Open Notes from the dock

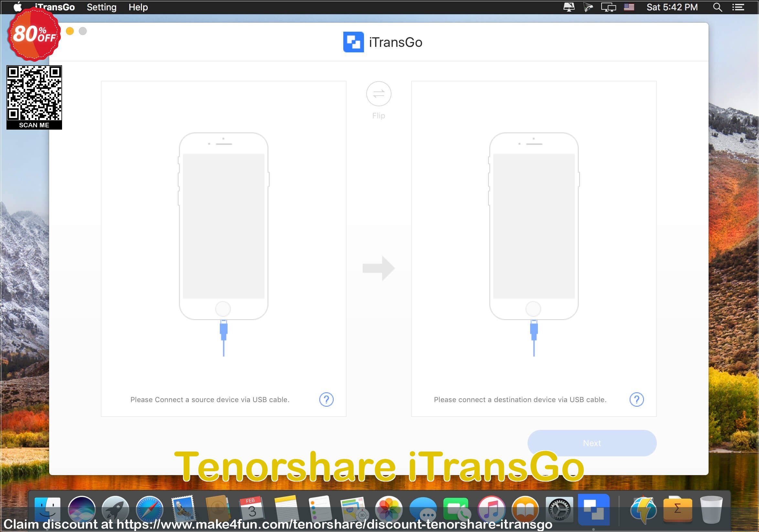[x=286, y=509]
